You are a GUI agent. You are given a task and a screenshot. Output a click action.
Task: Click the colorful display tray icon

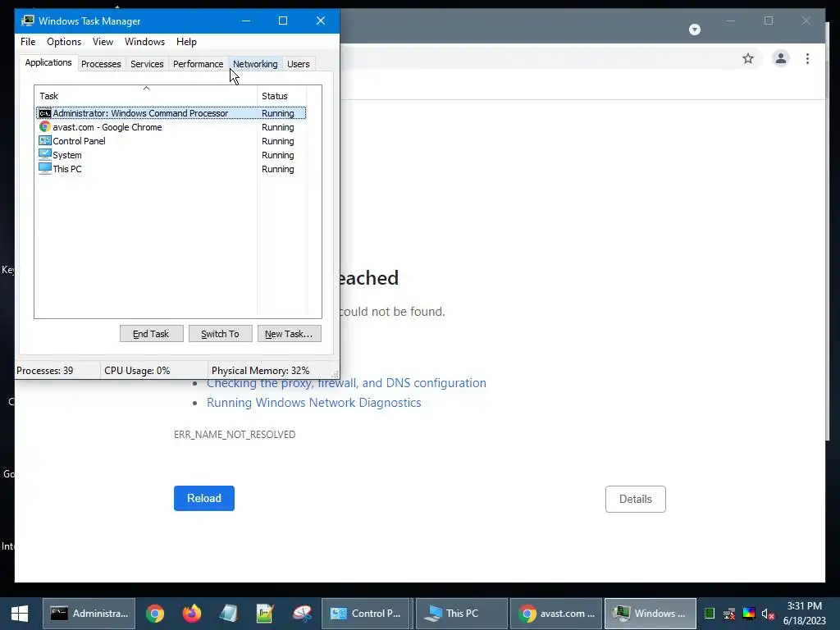pyautogui.click(x=748, y=614)
